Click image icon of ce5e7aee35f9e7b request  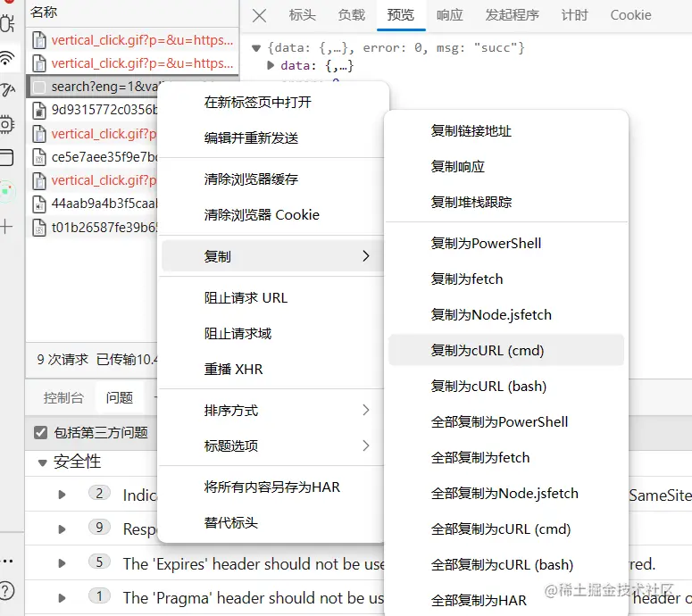point(39,157)
